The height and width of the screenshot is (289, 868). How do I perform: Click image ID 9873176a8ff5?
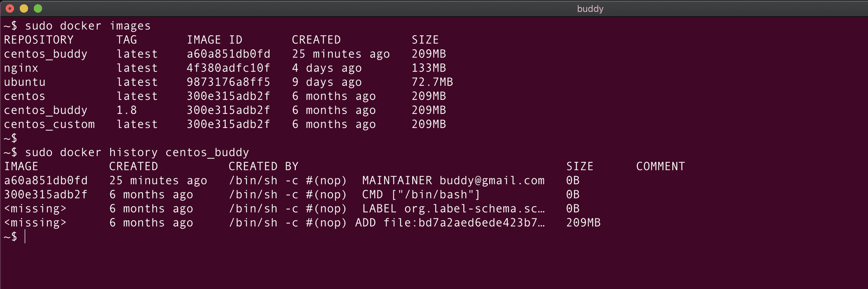pos(228,82)
